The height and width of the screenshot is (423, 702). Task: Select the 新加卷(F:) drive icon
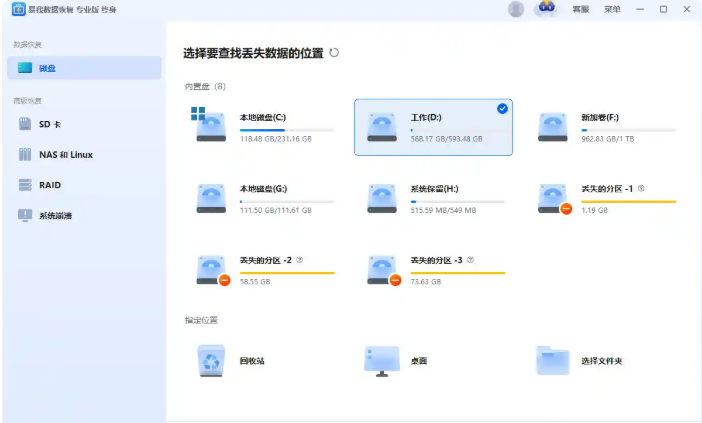(x=553, y=128)
